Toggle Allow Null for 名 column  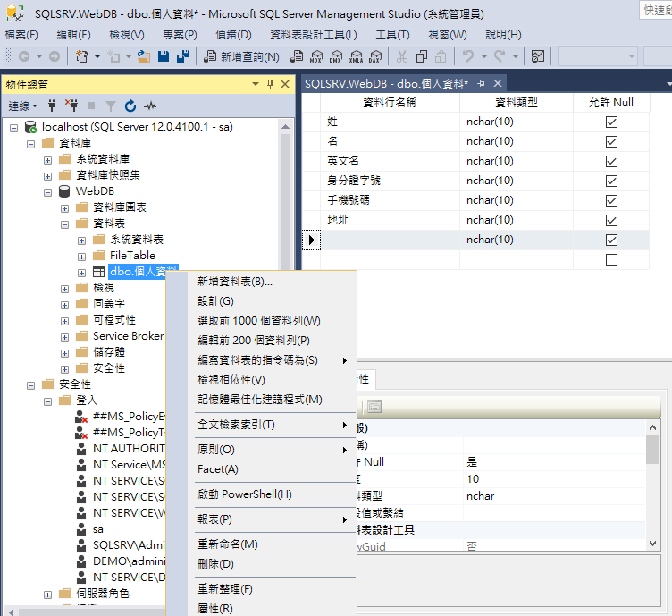(x=611, y=142)
